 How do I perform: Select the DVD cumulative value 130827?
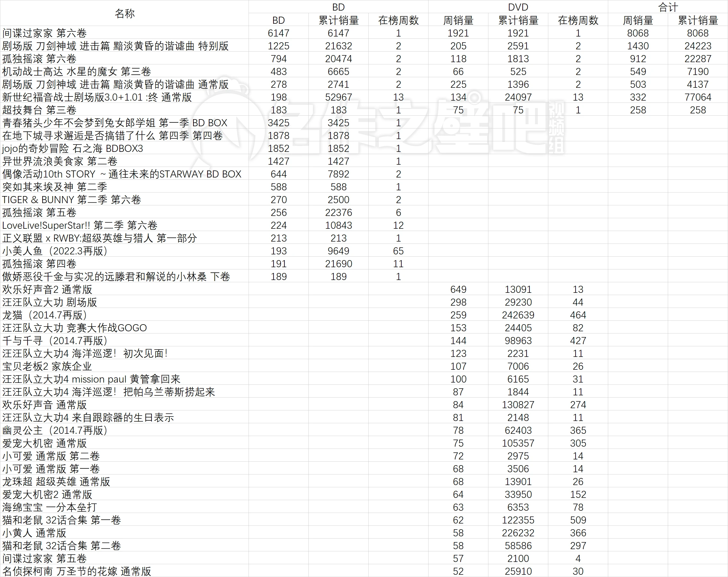[518, 405]
